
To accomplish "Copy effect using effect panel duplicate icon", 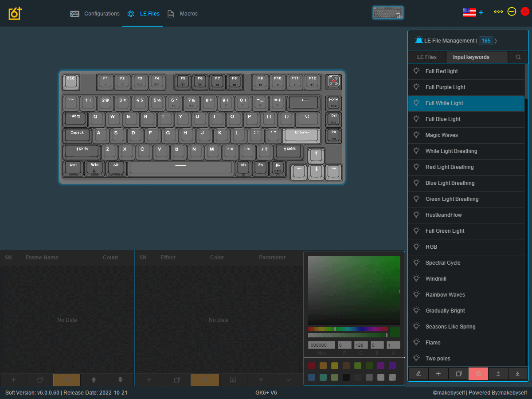I will [177, 380].
